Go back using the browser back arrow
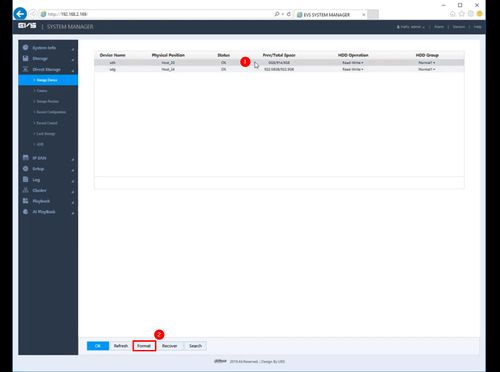The height and width of the screenshot is (372, 500). click(20, 14)
